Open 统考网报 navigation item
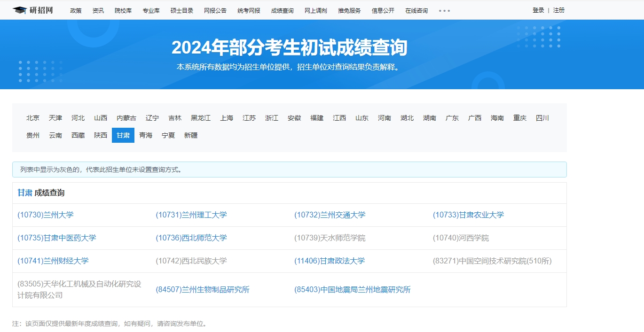 249,10
